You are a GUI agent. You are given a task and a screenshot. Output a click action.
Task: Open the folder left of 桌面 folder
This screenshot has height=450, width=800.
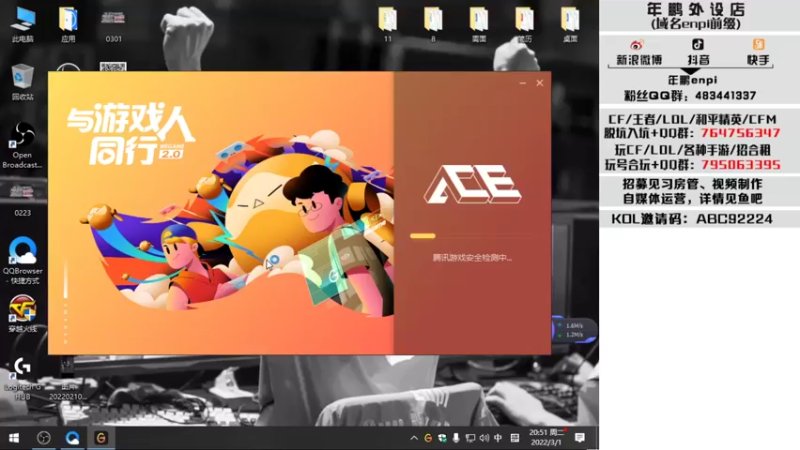524,24
